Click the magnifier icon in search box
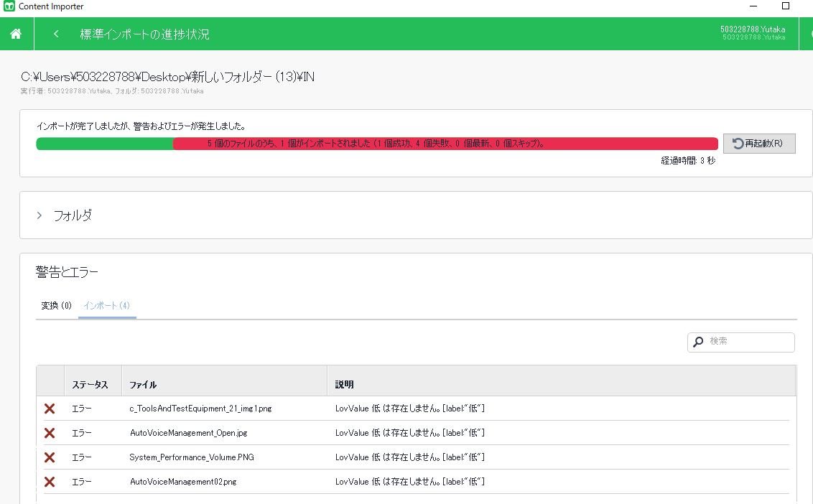This screenshot has width=813, height=504. click(x=698, y=342)
